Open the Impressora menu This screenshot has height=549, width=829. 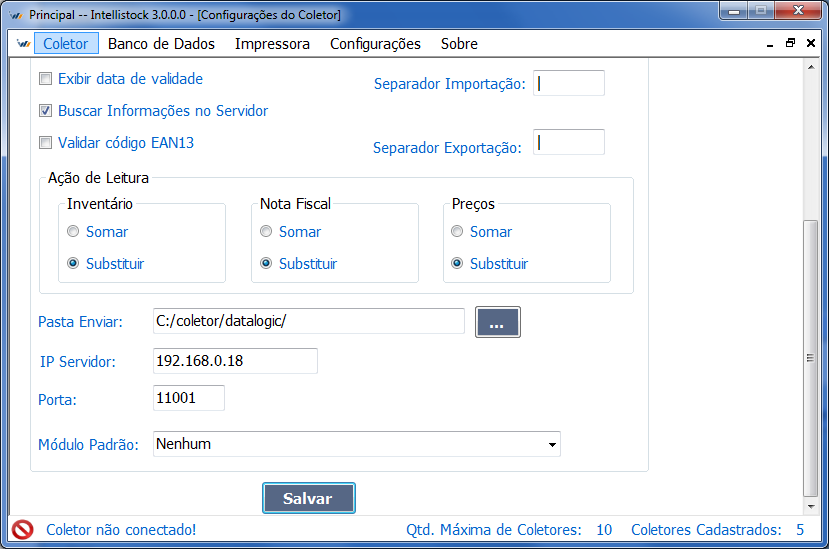(272, 43)
